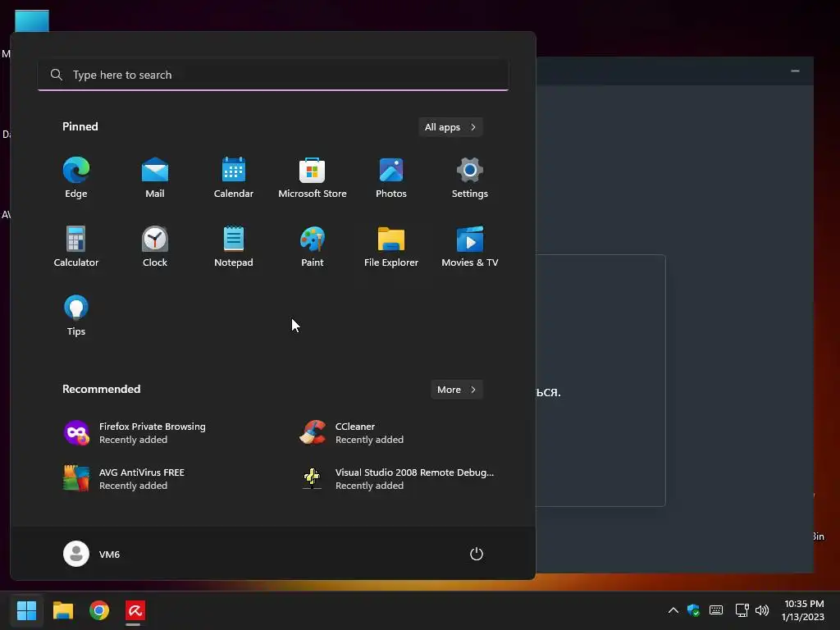Open the network status tray icon
The image size is (840, 630).
click(x=742, y=610)
